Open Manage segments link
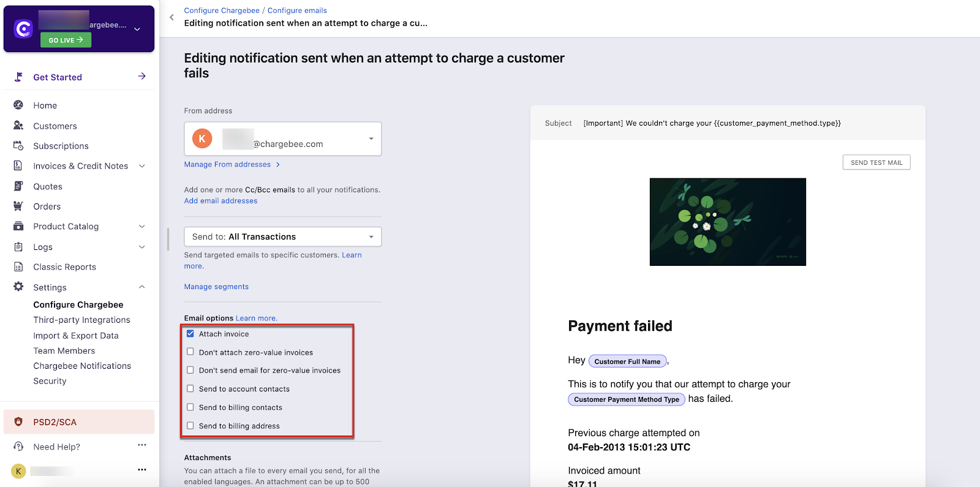 point(216,287)
